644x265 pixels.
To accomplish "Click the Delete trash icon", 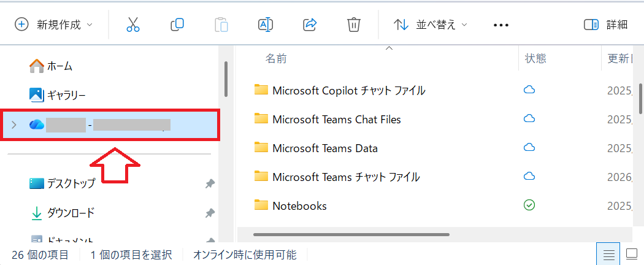I will coord(354,25).
